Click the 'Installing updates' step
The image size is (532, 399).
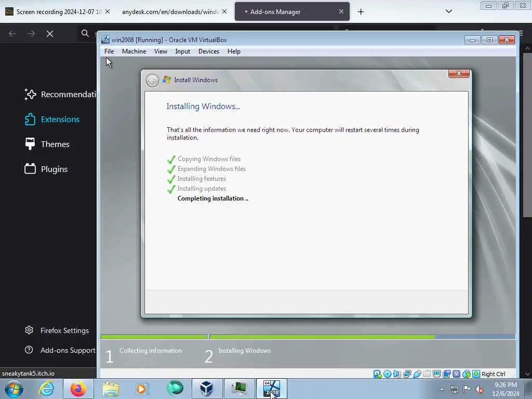(202, 188)
